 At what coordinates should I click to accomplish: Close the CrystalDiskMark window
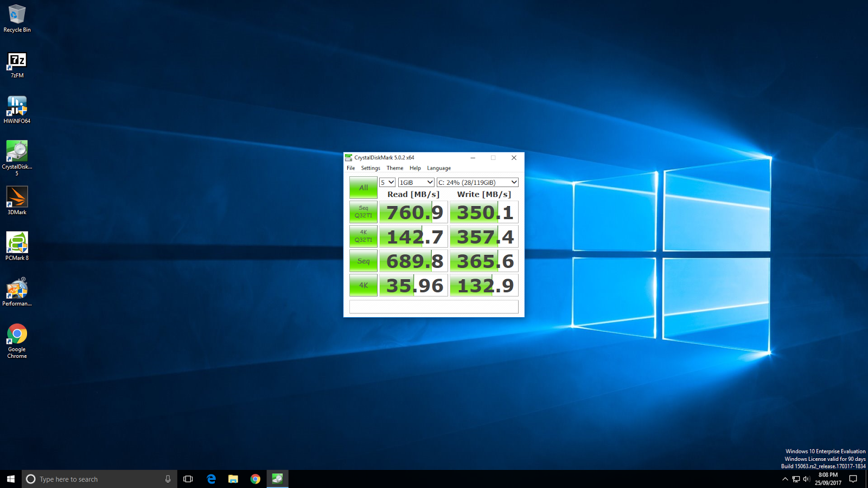click(514, 158)
